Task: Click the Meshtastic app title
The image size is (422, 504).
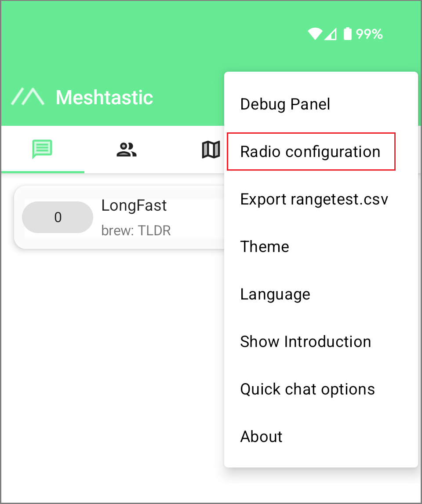Action: [104, 97]
